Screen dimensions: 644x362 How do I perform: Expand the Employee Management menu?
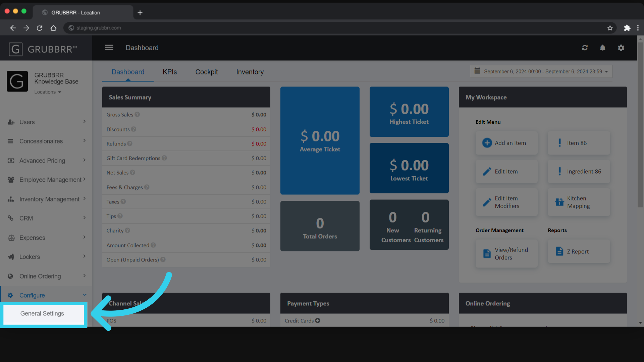pos(46,180)
